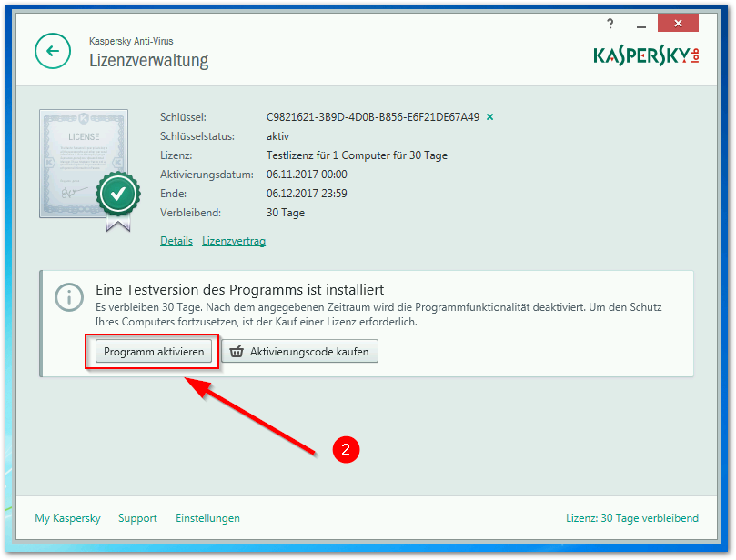Click the Kaspersky lab logo
Image resolution: width=736 pixels, height=560 pixels.
point(646,55)
